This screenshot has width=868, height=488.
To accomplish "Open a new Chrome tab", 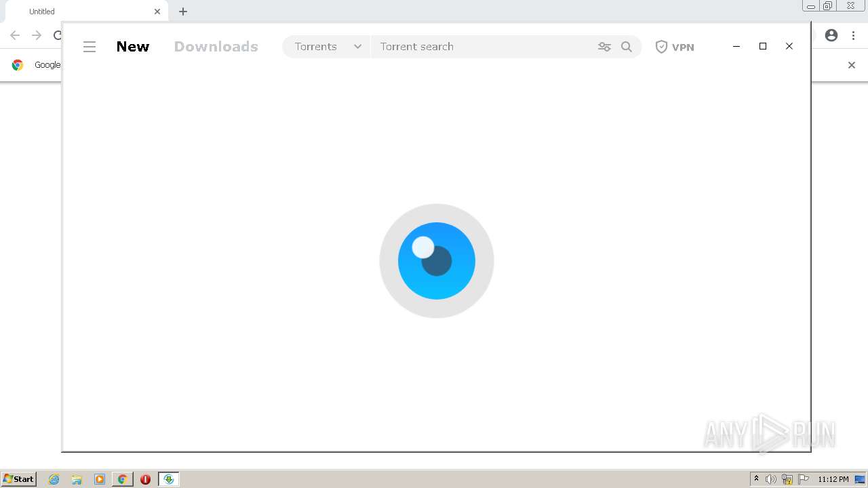I will coord(183,12).
